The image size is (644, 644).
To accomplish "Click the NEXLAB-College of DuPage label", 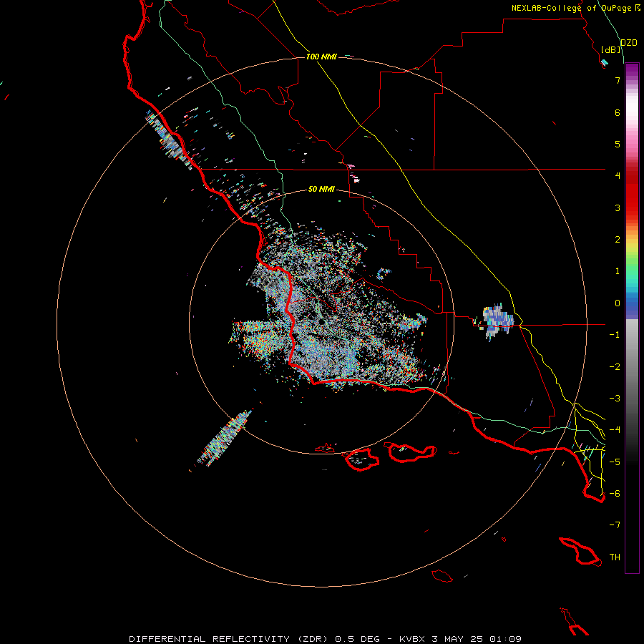I will tap(575, 8).
